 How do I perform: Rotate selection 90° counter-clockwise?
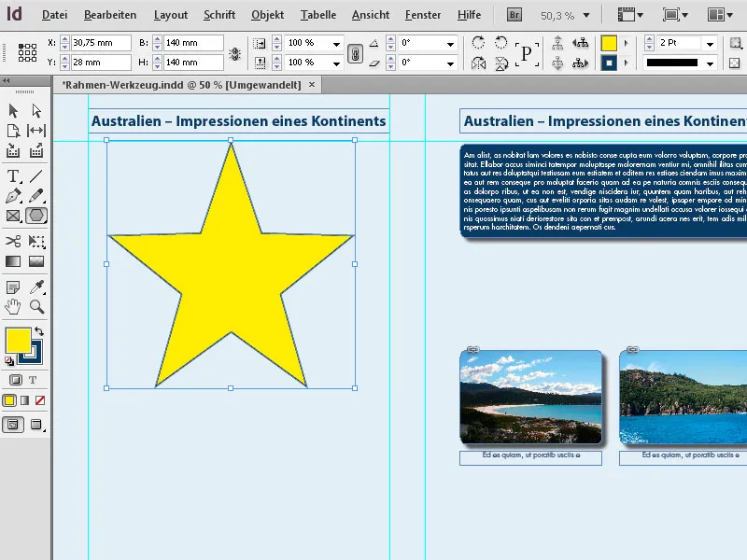click(500, 42)
